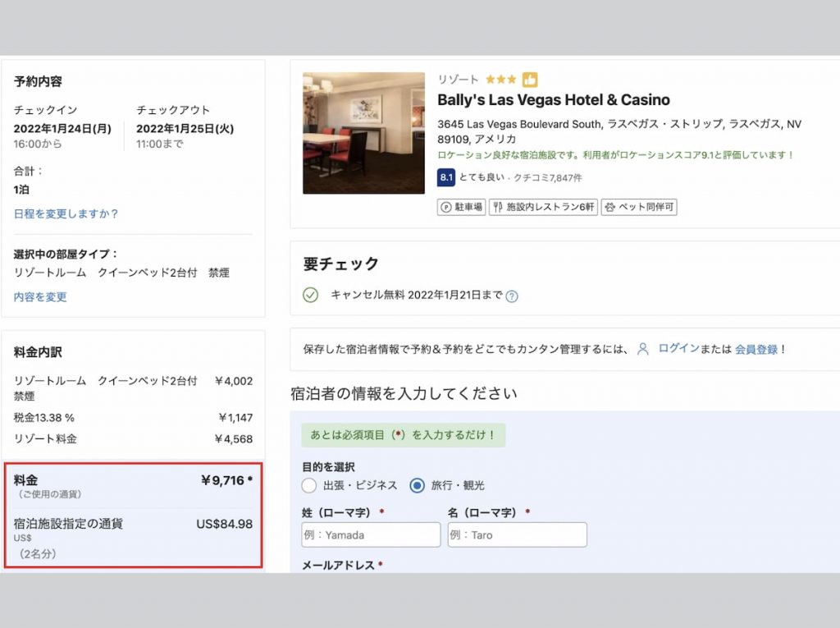Screen dimensions: 840x628
Task: Click the 1泊 stay length
Action: point(21,190)
